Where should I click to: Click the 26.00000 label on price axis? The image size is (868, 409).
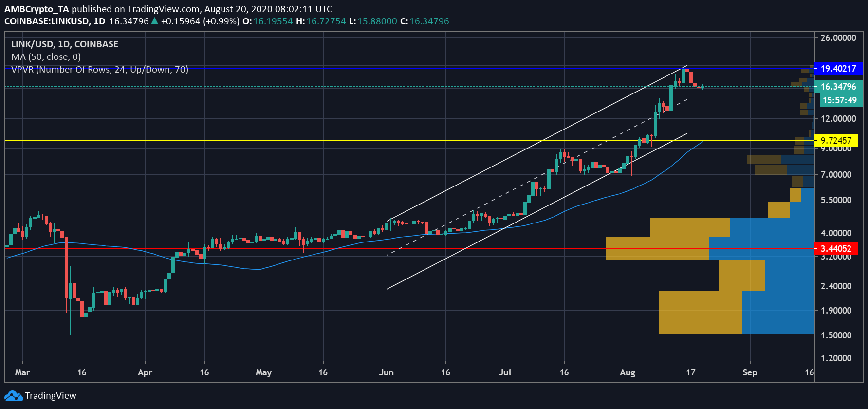[x=838, y=38]
